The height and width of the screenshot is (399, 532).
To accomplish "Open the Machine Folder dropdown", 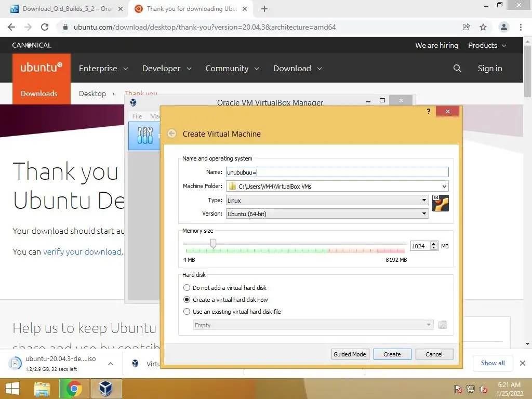I will (444, 187).
